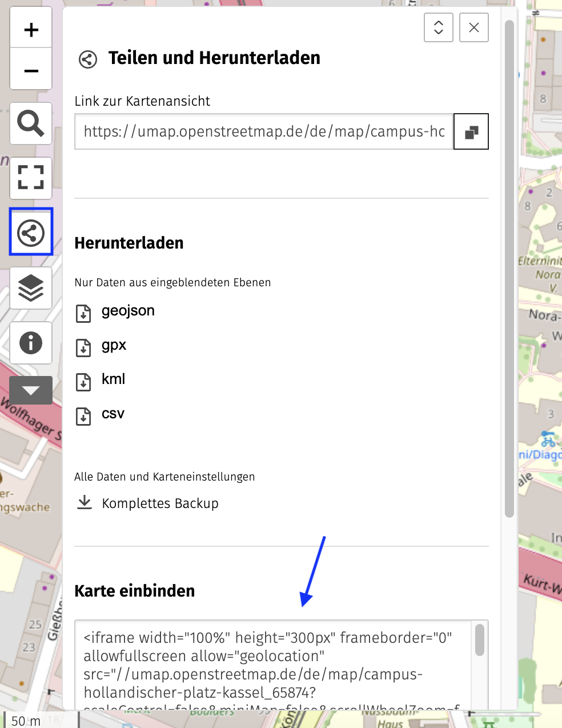Viewport: 562px width, 728px height.
Task: Open the map info panel
Action: pyautogui.click(x=31, y=343)
